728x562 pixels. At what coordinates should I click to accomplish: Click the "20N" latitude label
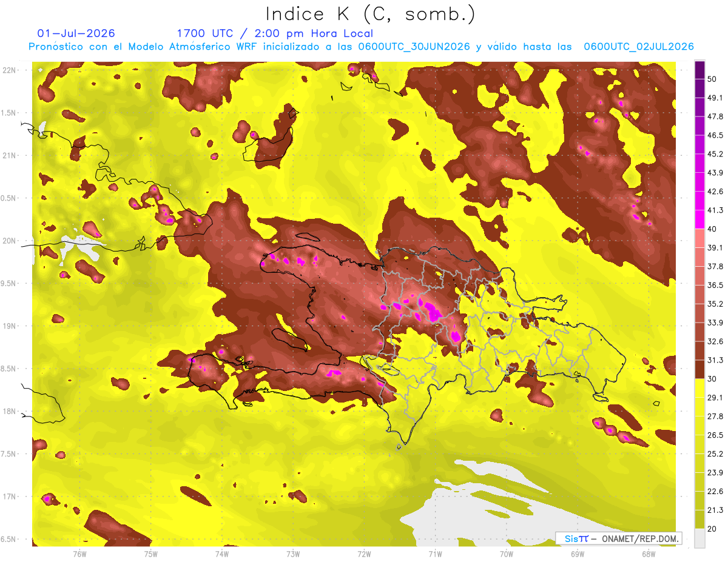tap(9, 241)
